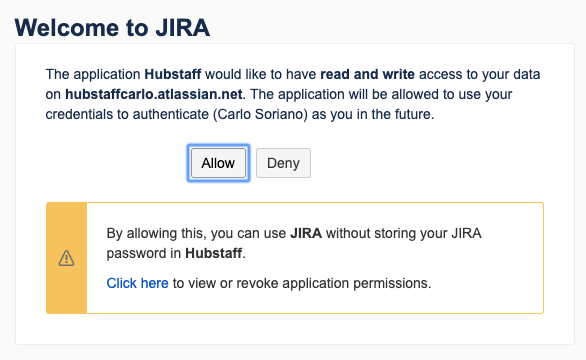Click the Carlo Soriano name in parentheses
This screenshot has width=586, height=360.
[261, 114]
